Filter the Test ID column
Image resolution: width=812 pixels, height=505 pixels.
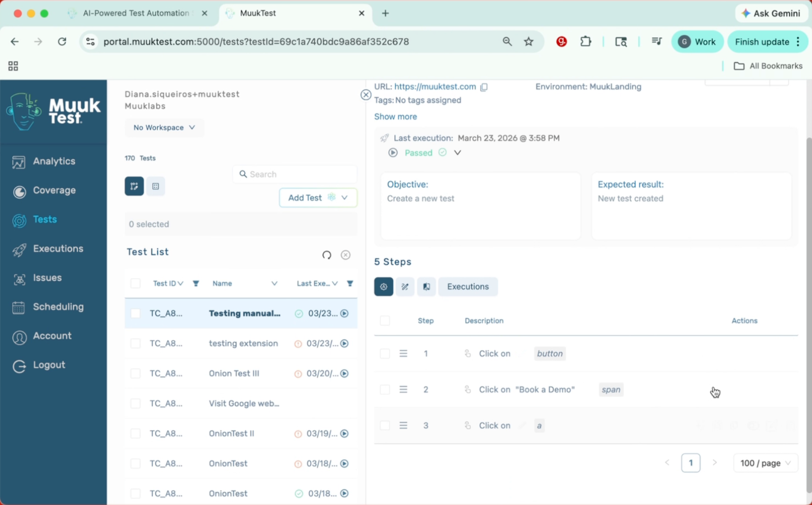point(196,283)
